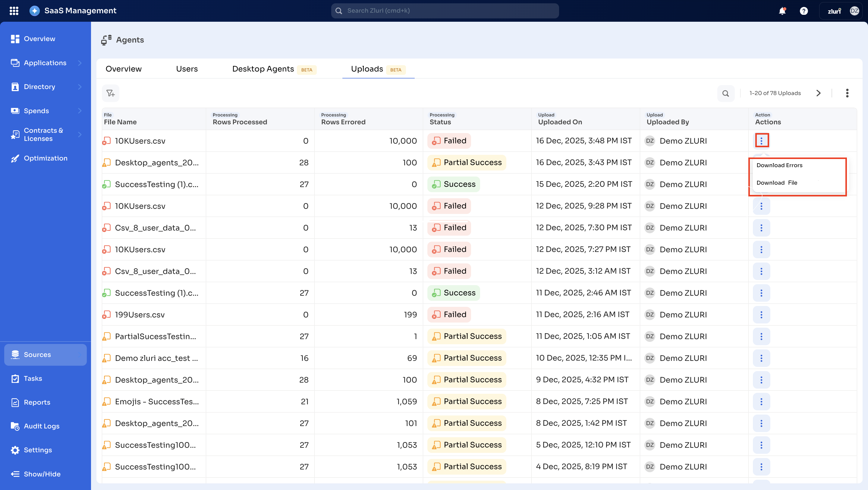Switch to the Users tab
Image resolution: width=868 pixels, height=490 pixels.
point(187,69)
